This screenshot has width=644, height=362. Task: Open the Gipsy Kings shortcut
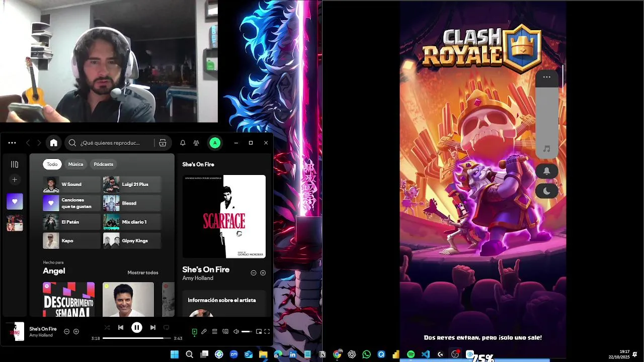pyautogui.click(x=132, y=241)
